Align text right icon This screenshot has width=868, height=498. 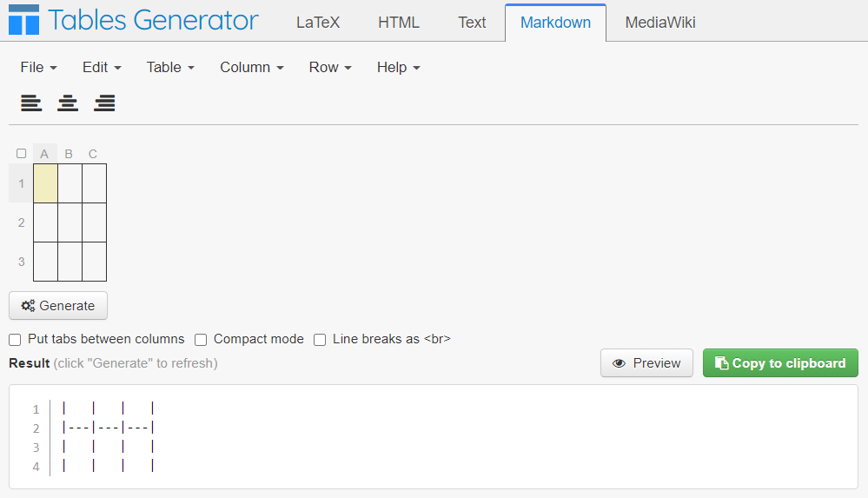click(104, 103)
